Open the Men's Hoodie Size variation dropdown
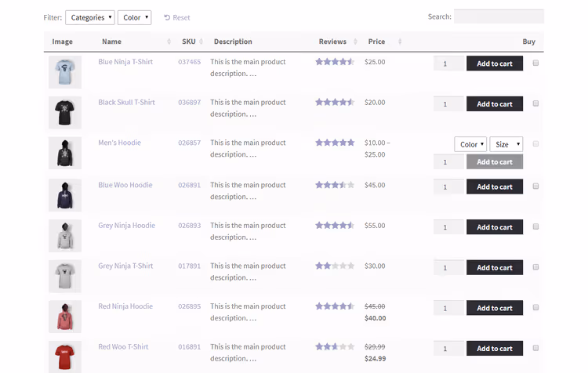The width and height of the screenshot is (588, 373). 506,144
